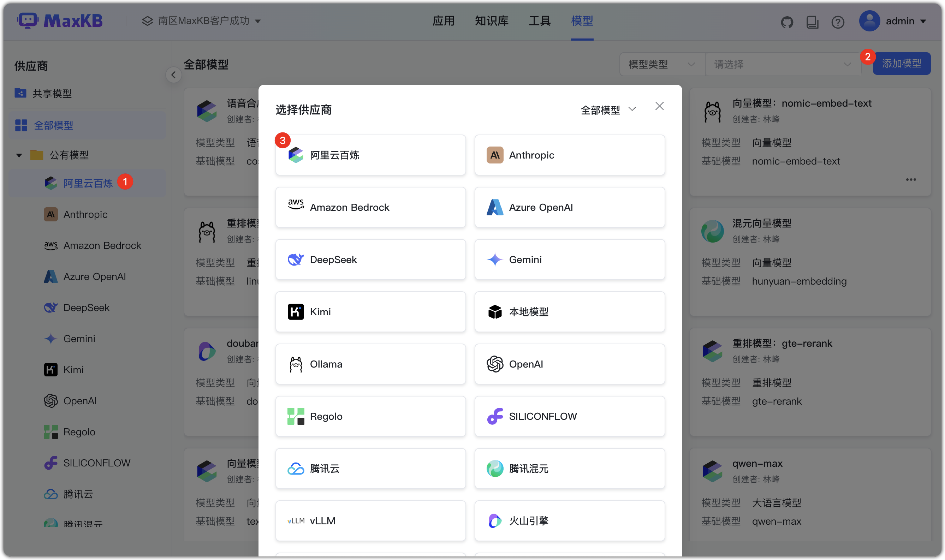Switch to 模型 tab
Viewport: 945px width, 560px height.
pyautogui.click(x=582, y=21)
